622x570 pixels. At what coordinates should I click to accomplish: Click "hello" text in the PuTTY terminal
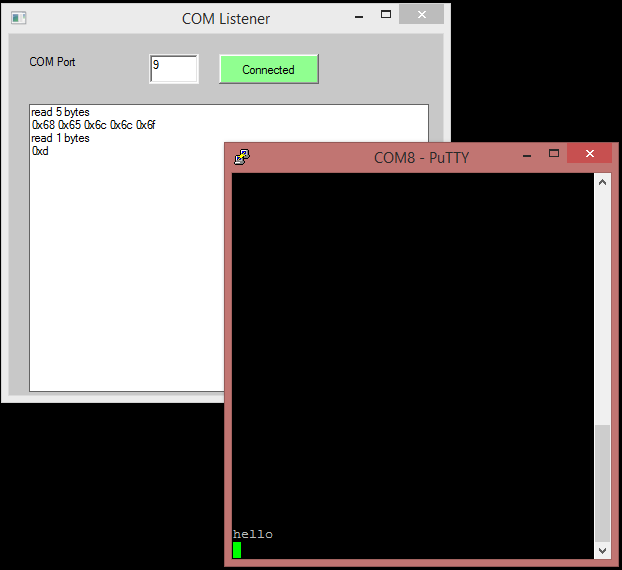253,534
